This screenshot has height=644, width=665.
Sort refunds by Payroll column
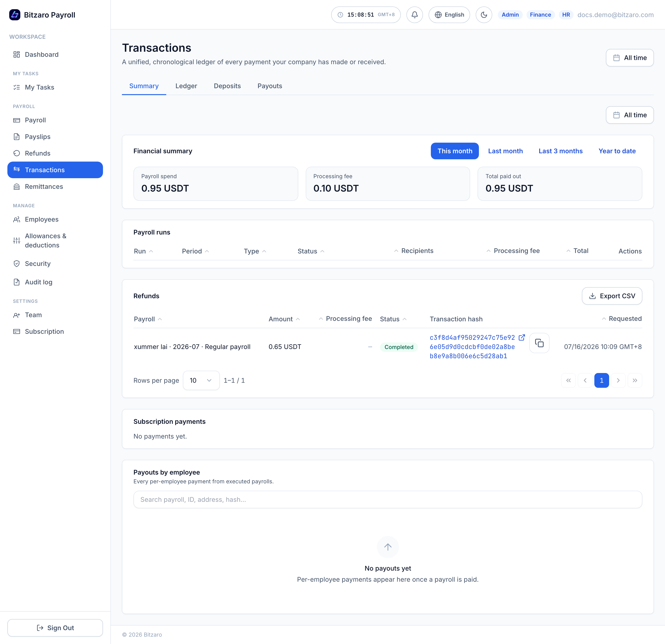click(148, 319)
